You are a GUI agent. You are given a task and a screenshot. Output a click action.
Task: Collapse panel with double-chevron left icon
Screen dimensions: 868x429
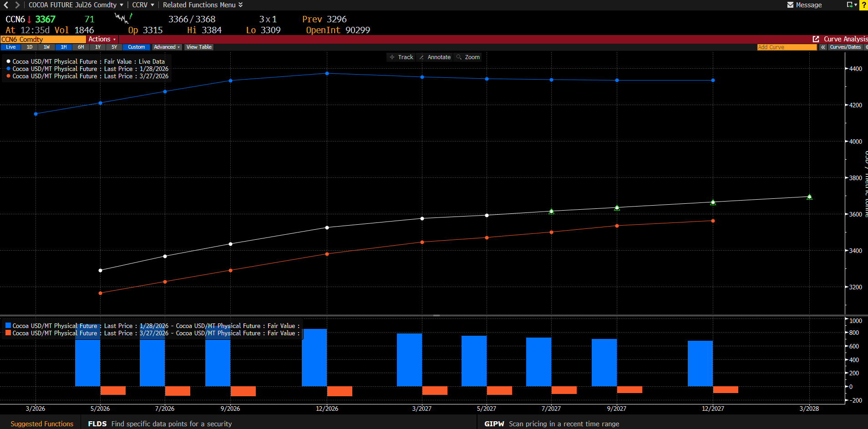pos(823,47)
